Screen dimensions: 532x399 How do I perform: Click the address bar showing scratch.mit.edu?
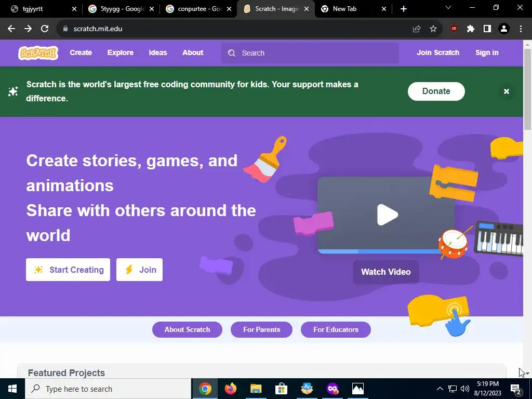click(x=249, y=29)
